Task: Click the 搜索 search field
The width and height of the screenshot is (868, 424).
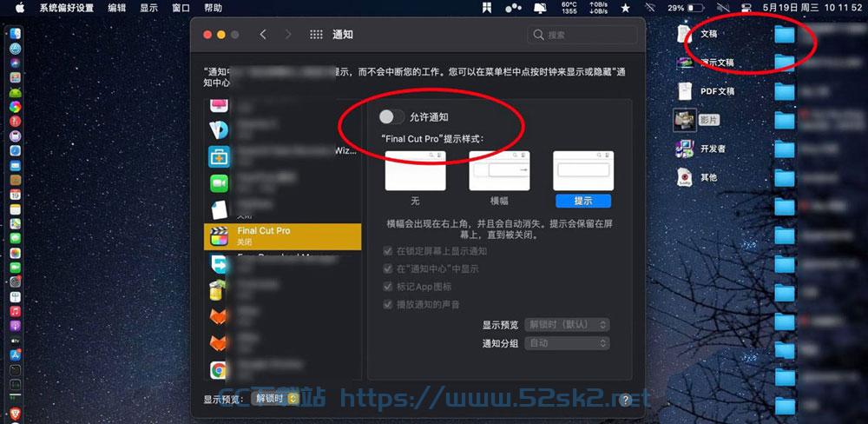Action: 582,35
